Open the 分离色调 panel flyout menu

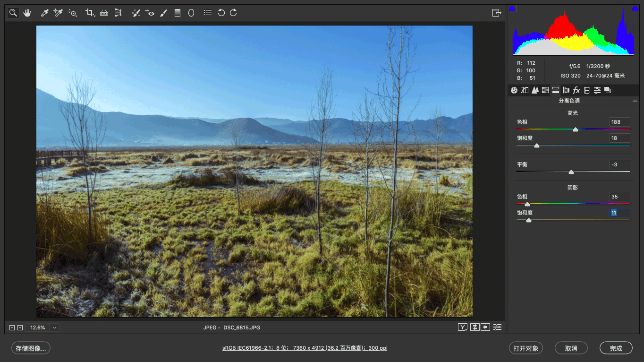pos(635,101)
